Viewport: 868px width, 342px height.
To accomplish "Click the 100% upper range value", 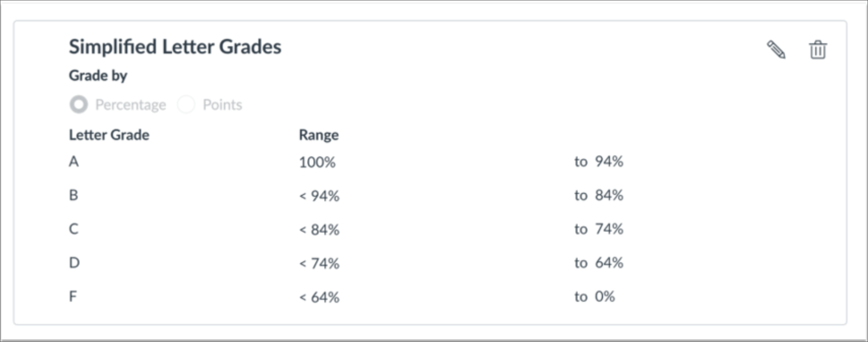I will [317, 162].
